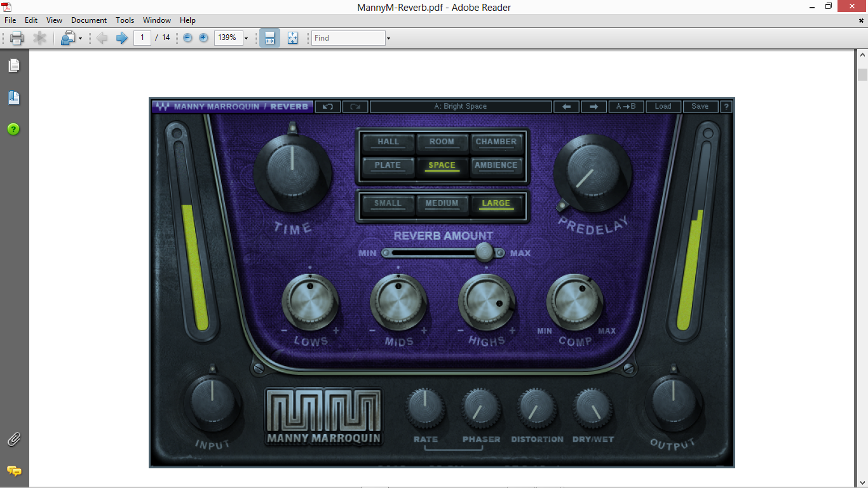This screenshot has width=868, height=488.
Task: Open the Find options dropdown arrow
Action: 388,38
